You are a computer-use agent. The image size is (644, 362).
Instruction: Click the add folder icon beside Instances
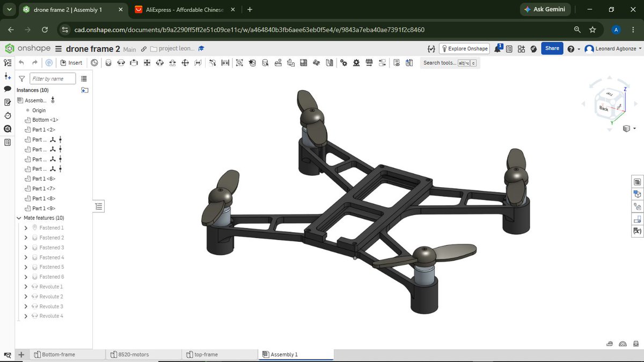click(x=84, y=90)
